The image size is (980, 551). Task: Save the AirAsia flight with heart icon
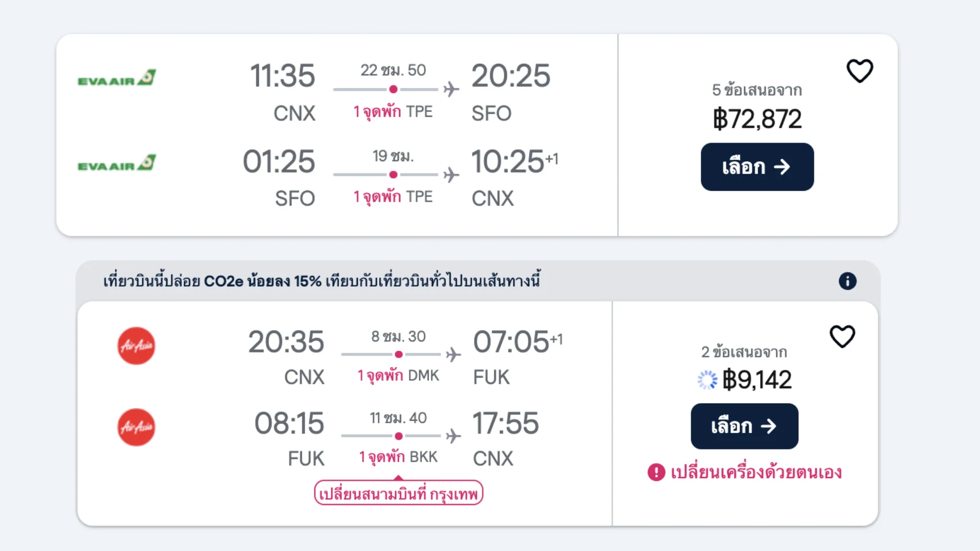(x=842, y=337)
